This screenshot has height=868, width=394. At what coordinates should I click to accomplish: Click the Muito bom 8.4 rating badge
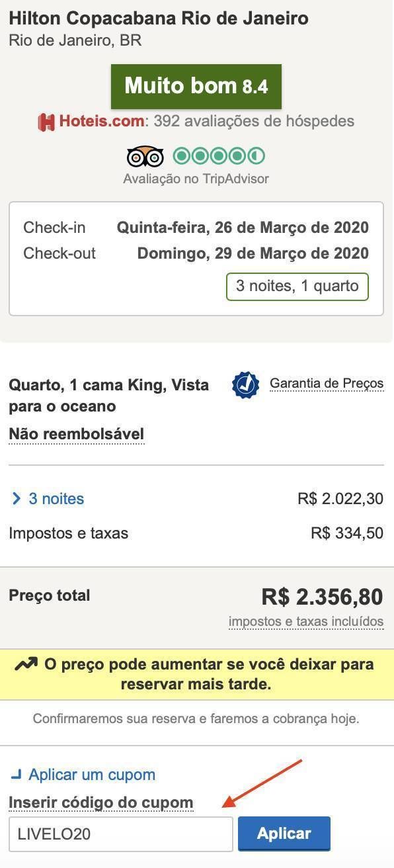[196, 87]
